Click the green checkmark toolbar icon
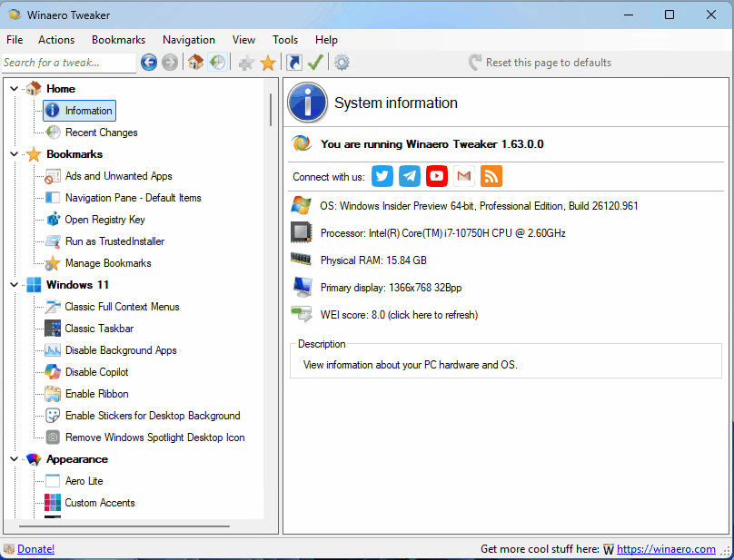734x560 pixels. pos(315,63)
